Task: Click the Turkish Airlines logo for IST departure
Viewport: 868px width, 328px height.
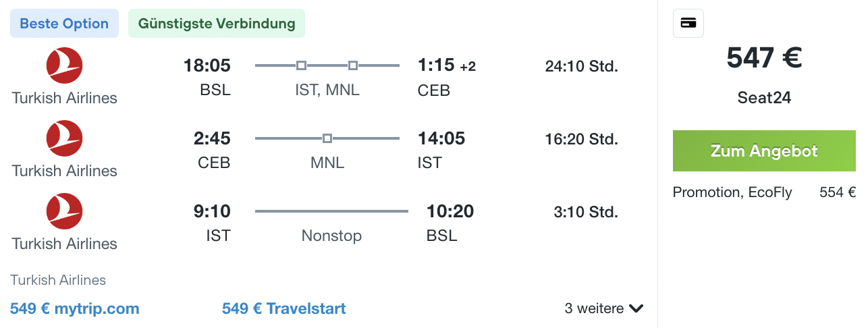Action: (65, 211)
